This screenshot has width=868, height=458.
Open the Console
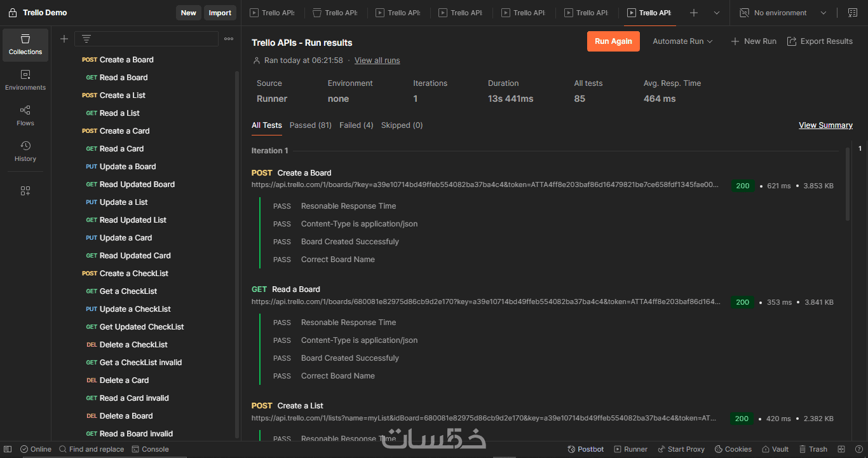pos(151,449)
